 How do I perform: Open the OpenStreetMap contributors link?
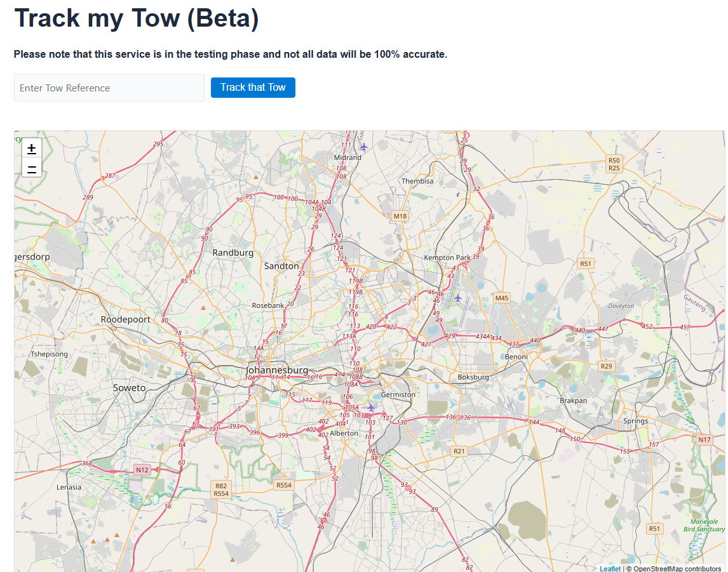677,569
